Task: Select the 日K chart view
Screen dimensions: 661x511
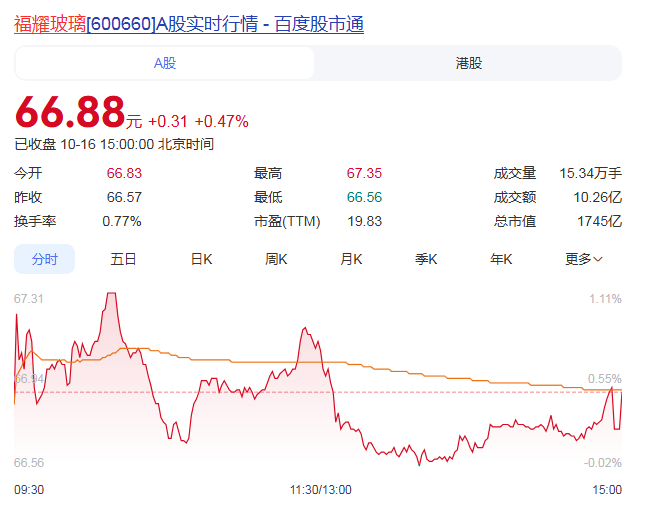Action: pos(202,259)
